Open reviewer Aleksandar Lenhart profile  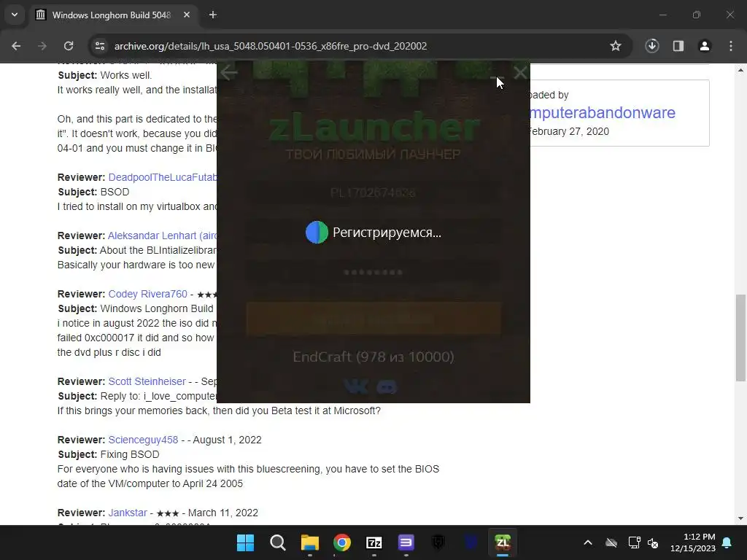pos(162,236)
